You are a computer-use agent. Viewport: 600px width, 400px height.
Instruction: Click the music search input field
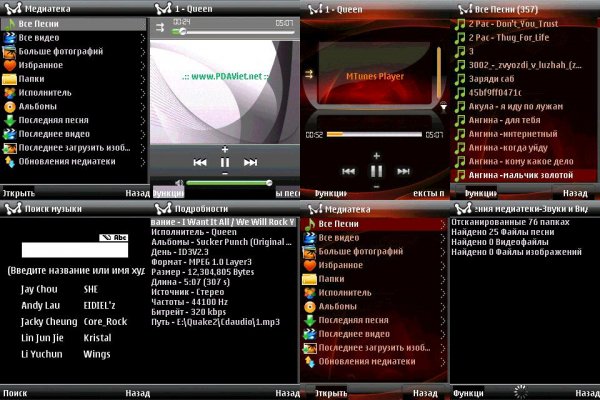click(x=75, y=250)
